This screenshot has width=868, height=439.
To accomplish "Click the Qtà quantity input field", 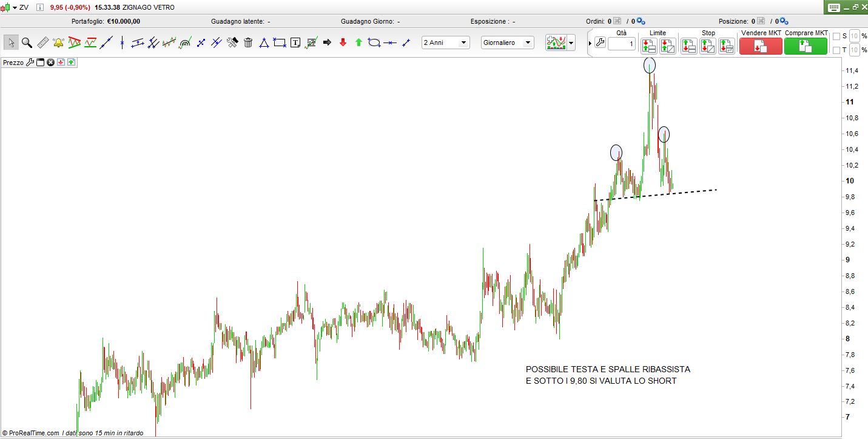I will coord(621,44).
